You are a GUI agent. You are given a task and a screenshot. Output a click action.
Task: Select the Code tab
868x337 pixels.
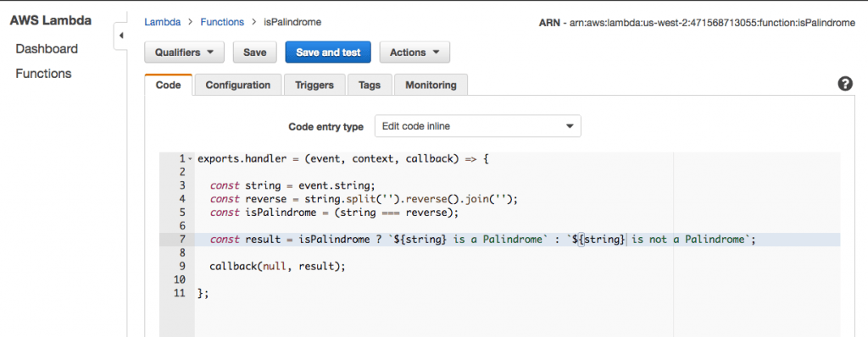pyautogui.click(x=169, y=86)
